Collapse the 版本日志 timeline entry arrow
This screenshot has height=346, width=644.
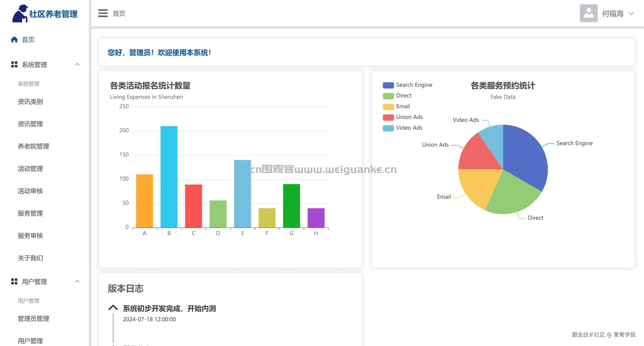[x=113, y=308]
